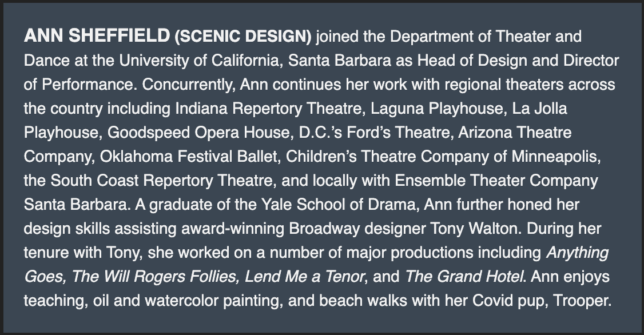
Task: Click the italic title The Will Rogers Follies
Action: pyautogui.click(x=155, y=277)
